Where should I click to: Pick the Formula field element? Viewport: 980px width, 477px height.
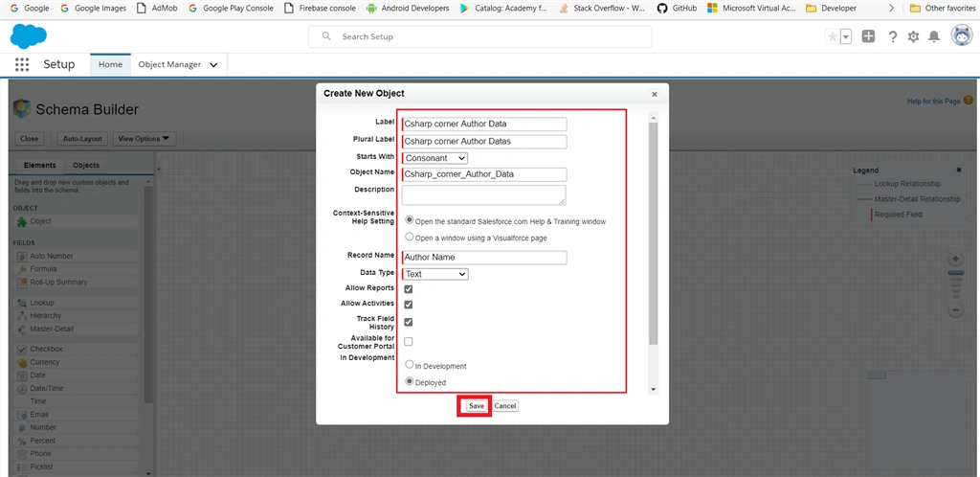(x=76, y=269)
